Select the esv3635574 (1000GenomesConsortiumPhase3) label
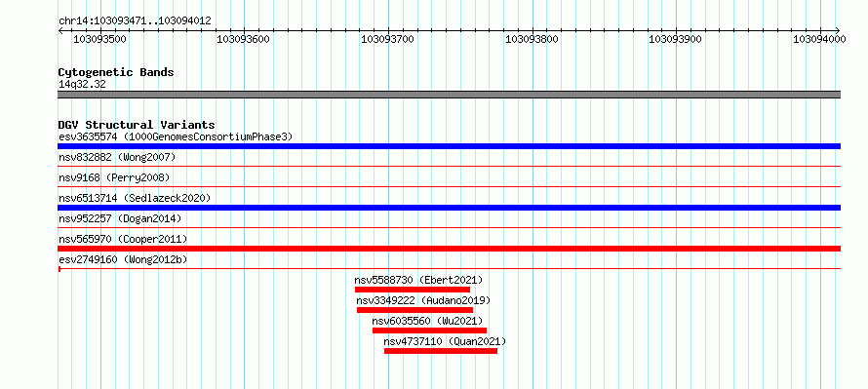 [176, 136]
